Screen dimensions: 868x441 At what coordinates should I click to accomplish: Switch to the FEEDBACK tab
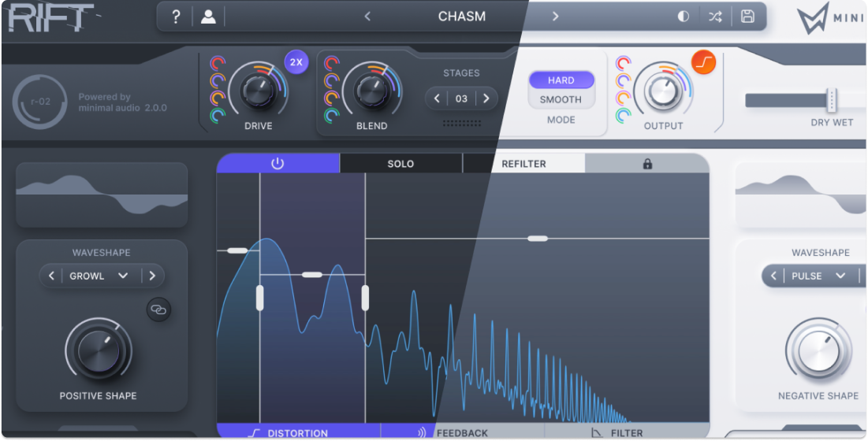point(462,432)
